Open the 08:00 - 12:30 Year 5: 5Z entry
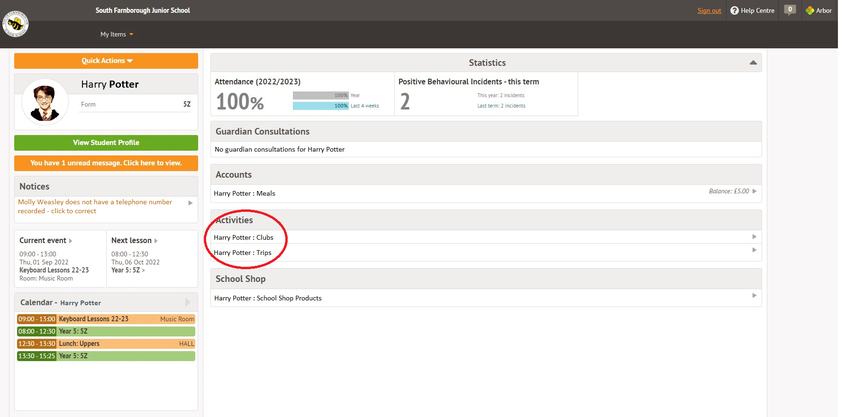The width and height of the screenshot is (846, 417). pos(106,332)
